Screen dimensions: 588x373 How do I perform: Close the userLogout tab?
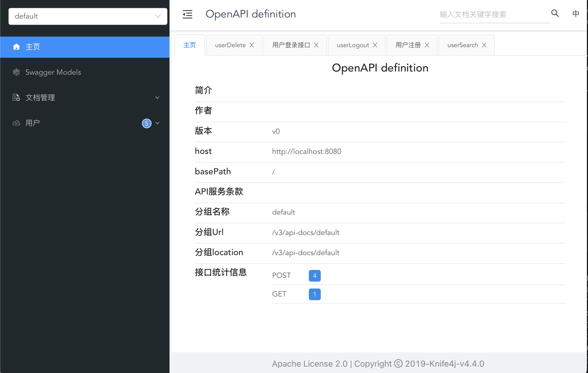[375, 45]
